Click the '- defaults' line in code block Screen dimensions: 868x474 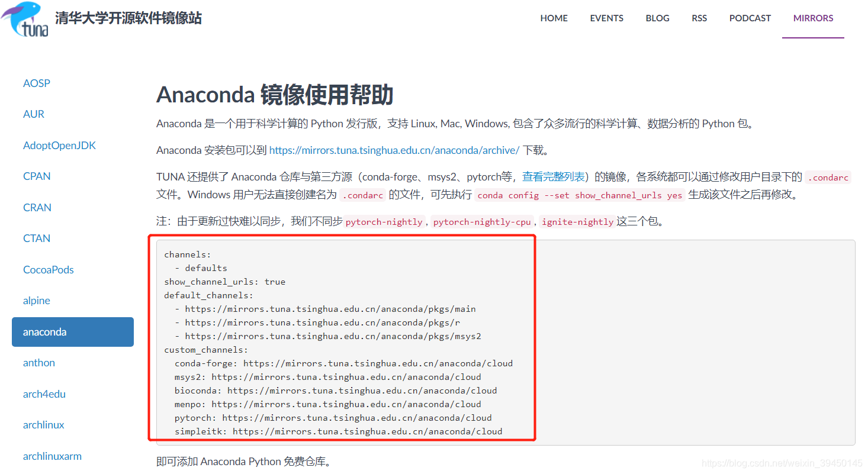point(201,268)
